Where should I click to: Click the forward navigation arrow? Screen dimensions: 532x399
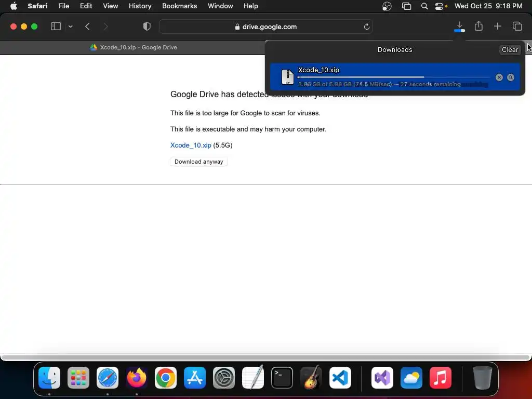105,26
